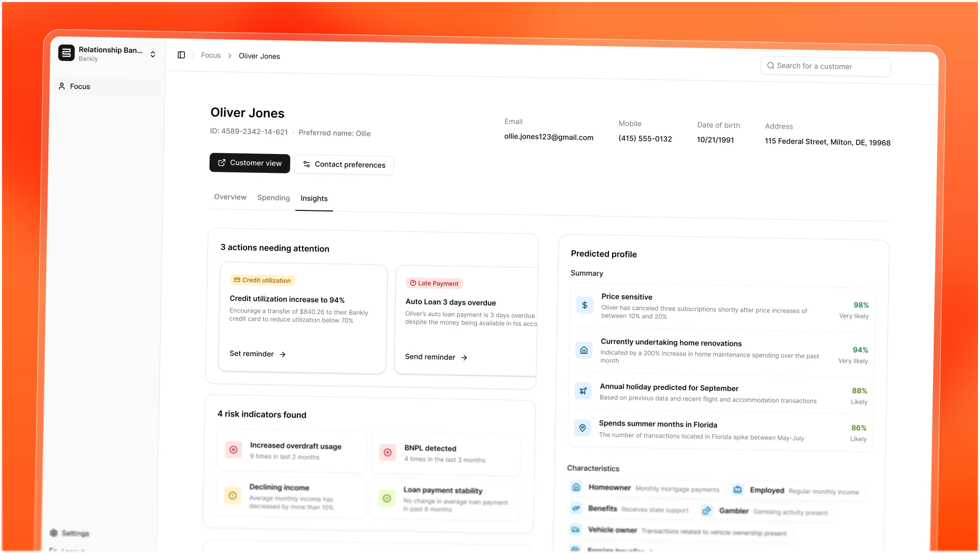The width and height of the screenshot is (980, 553).
Task: Click the Bankly logo icon
Action: pyautogui.click(x=67, y=53)
